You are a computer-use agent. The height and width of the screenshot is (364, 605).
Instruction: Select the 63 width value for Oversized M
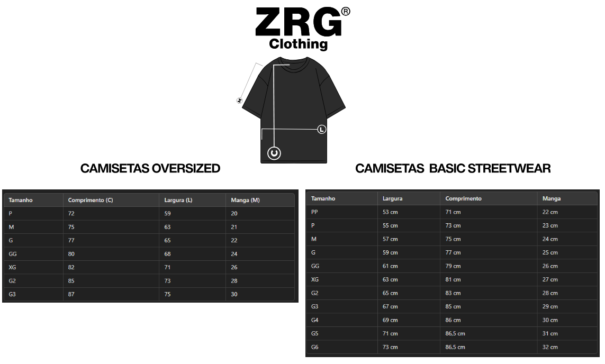(167, 227)
